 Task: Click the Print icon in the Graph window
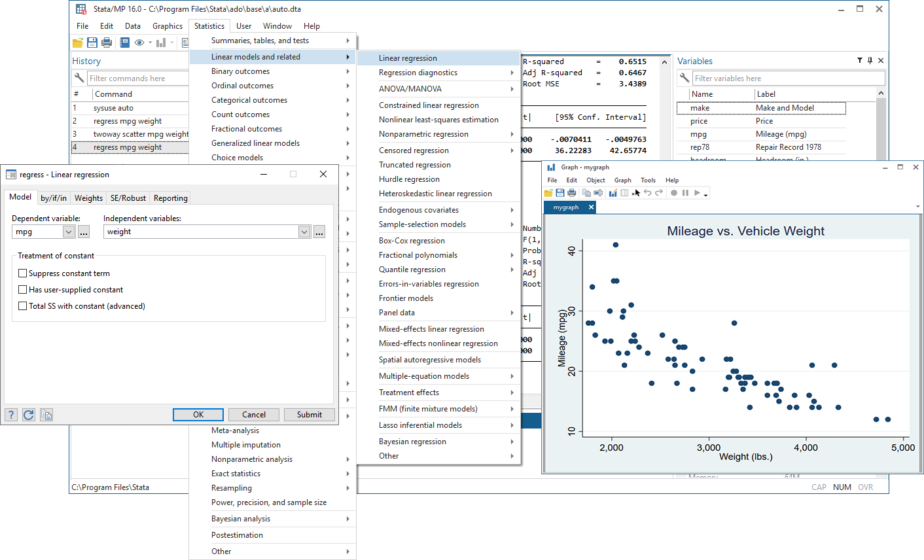click(570, 192)
